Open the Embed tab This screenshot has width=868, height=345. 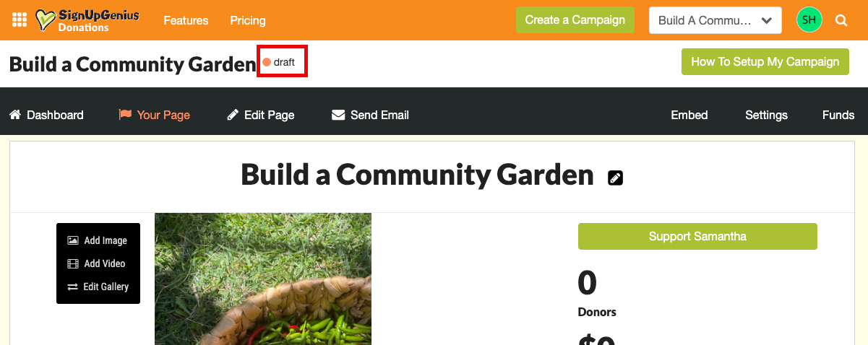coord(689,115)
